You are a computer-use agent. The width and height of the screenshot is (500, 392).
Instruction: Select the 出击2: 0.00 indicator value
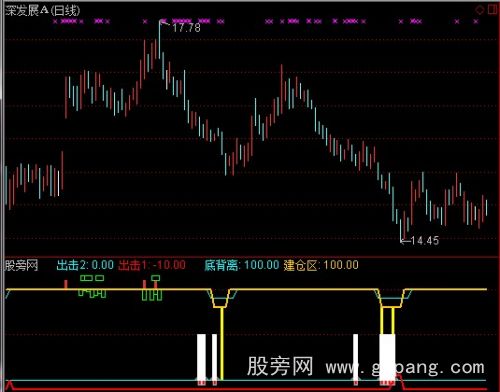85,265
